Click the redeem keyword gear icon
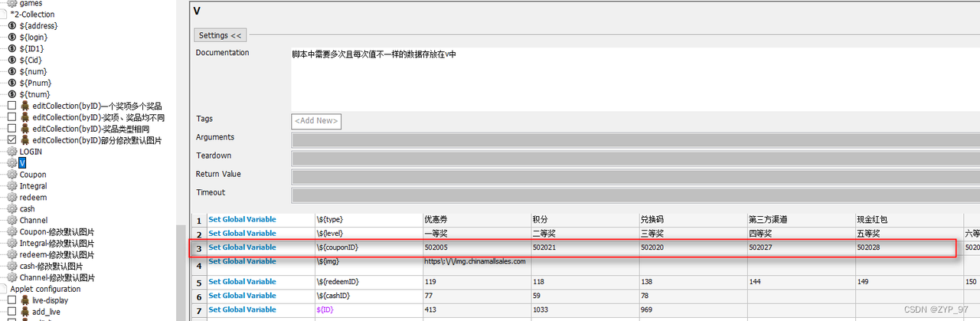 12,198
